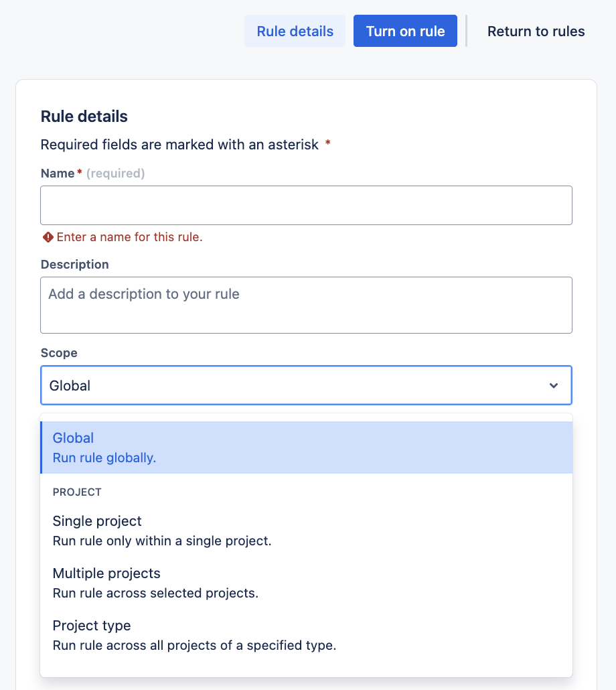
Task: Click the Scope dropdown chevron arrow
Action: coord(554,385)
